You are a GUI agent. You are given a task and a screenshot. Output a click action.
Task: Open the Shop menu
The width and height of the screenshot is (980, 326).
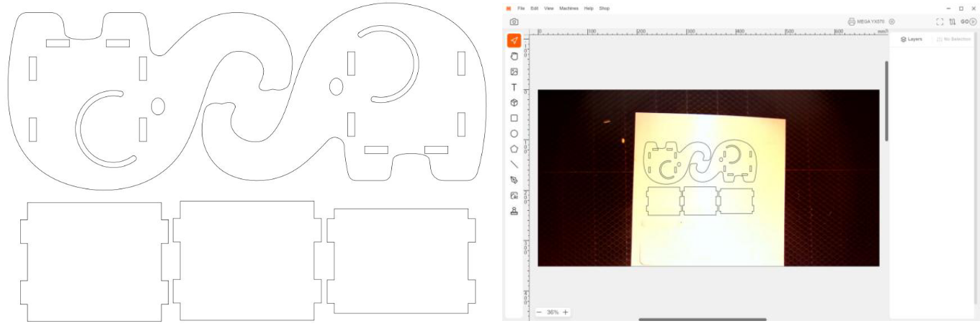[604, 8]
